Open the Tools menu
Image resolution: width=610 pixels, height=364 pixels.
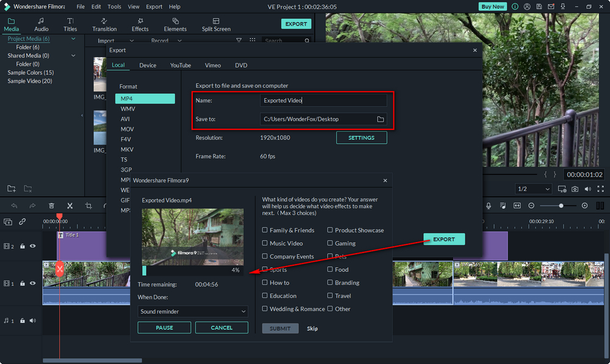[x=115, y=7]
